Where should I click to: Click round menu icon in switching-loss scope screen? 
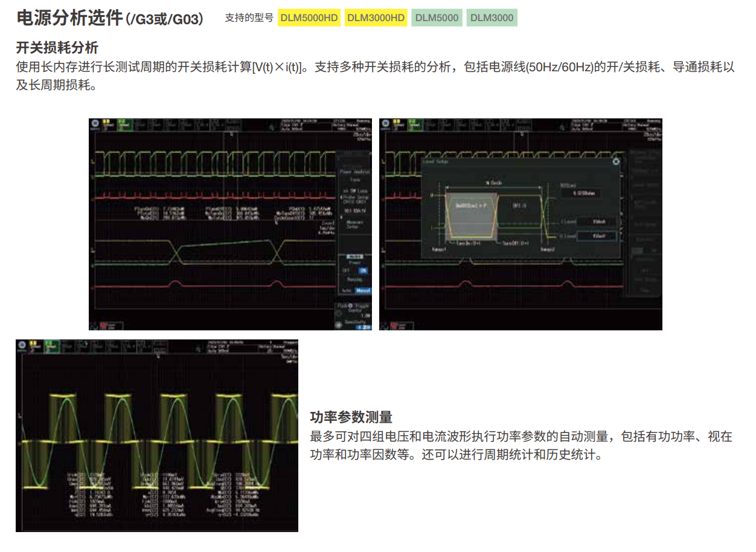pyautogui.click(x=95, y=124)
